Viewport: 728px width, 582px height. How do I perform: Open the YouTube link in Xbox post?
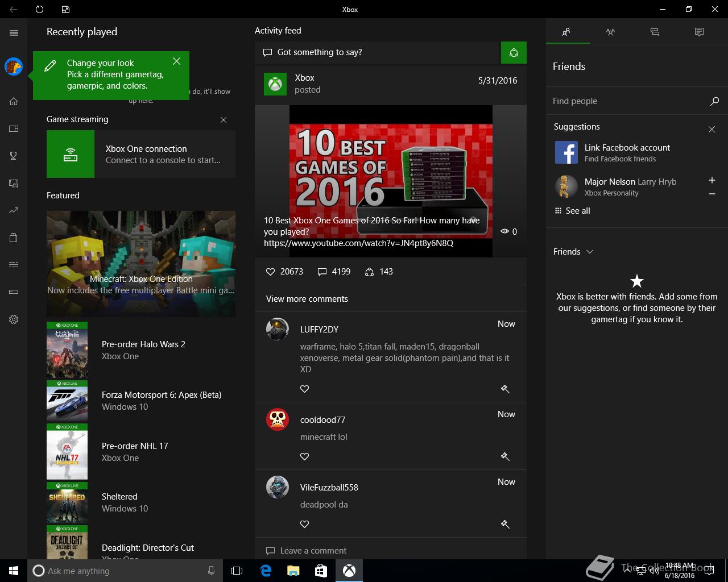coord(358,243)
